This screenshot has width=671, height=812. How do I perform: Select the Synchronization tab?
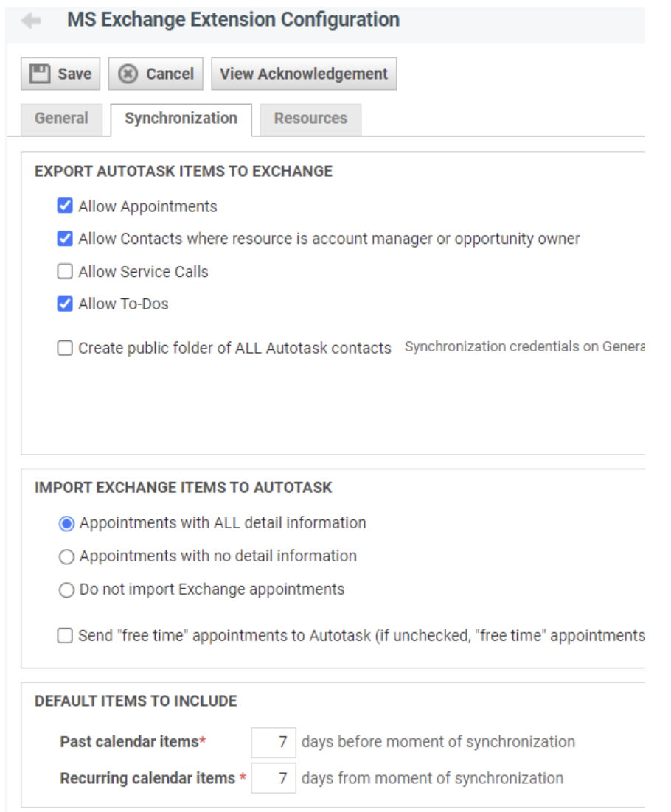click(181, 119)
